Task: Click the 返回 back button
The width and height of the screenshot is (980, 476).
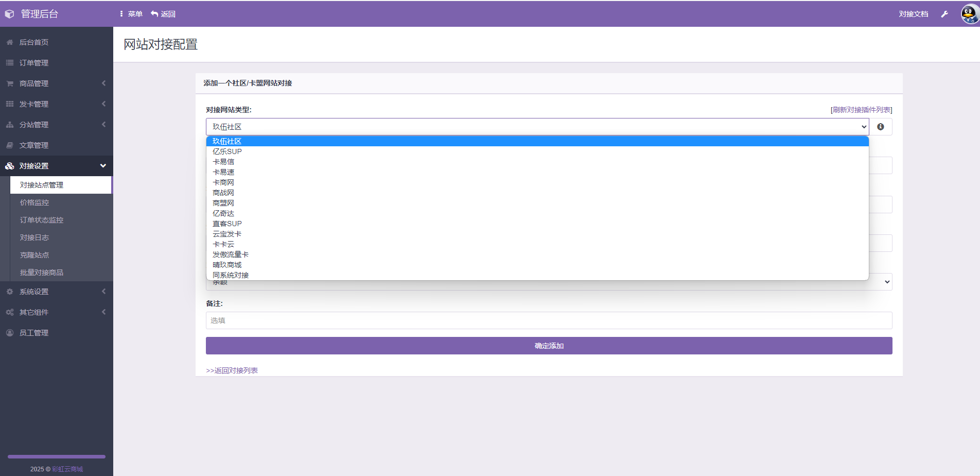Action: tap(163, 14)
